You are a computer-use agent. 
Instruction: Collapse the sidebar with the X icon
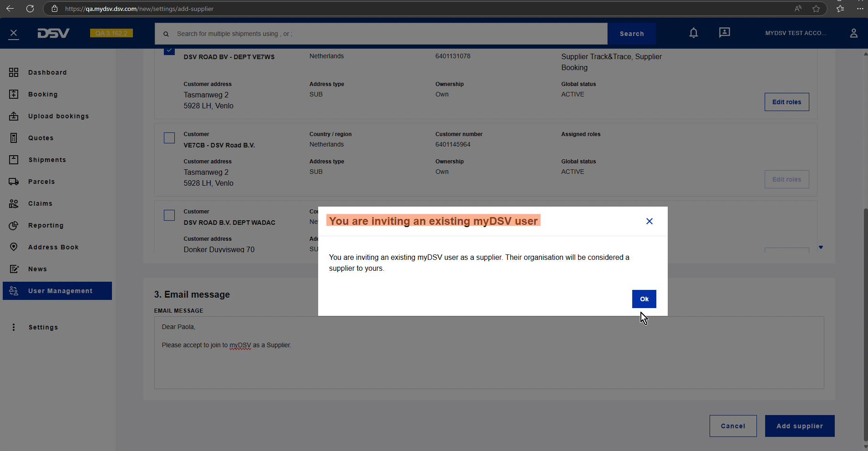[x=14, y=33]
